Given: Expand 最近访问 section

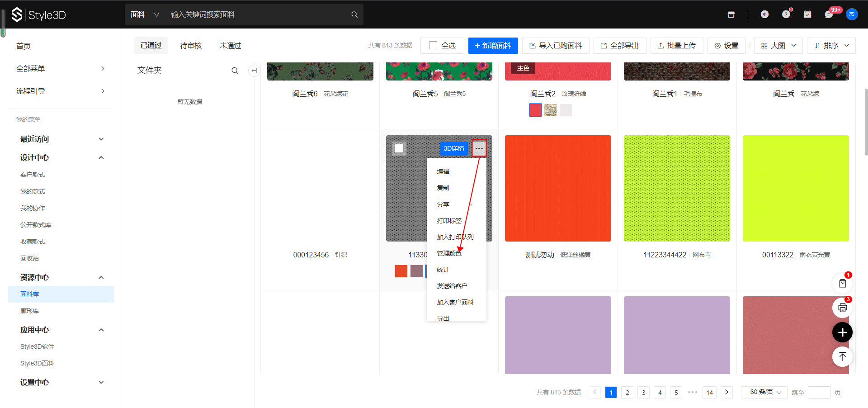Looking at the screenshot, I should [61, 139].
